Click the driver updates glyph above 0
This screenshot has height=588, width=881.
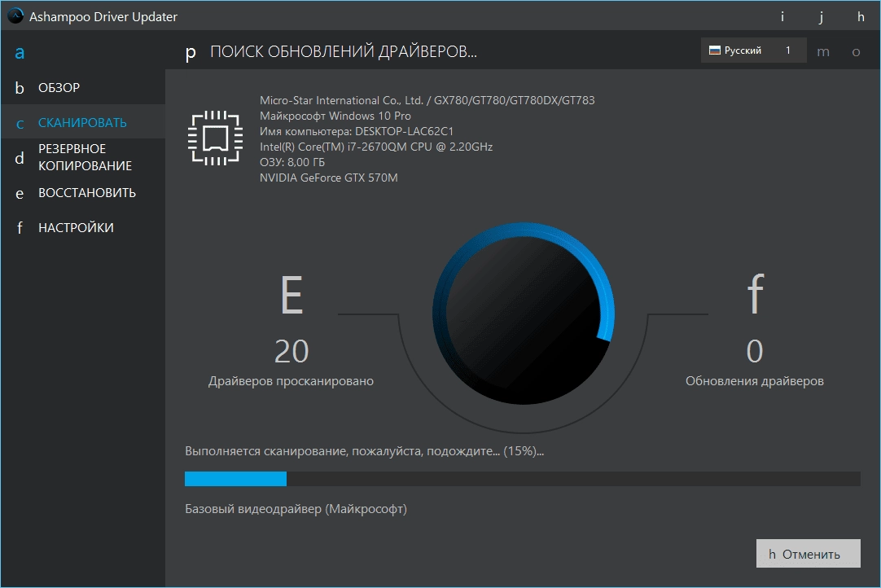tap(755, 293)
